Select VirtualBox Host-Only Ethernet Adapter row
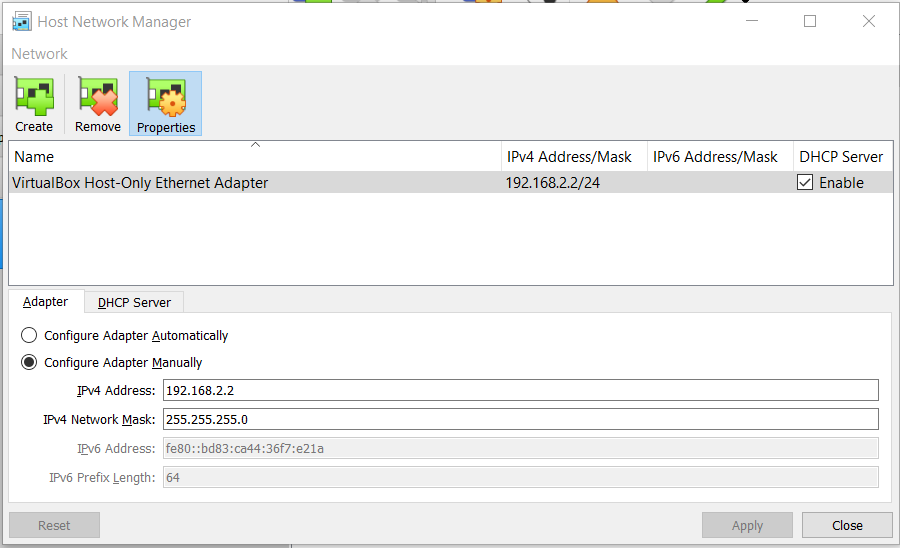Viewport: 900px width, 548px height. [451, 182]
